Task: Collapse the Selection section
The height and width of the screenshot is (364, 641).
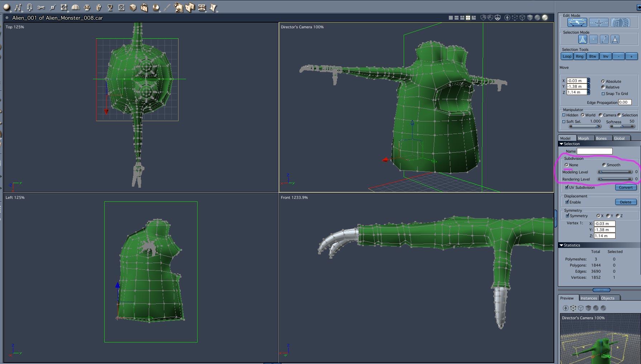Action: click(561, 144)
